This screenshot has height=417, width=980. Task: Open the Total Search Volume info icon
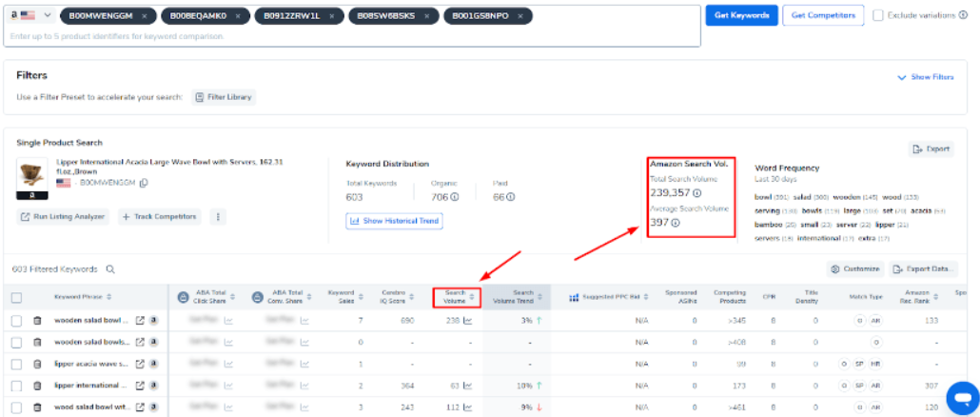pyautogui.click(x=697, y=193)
